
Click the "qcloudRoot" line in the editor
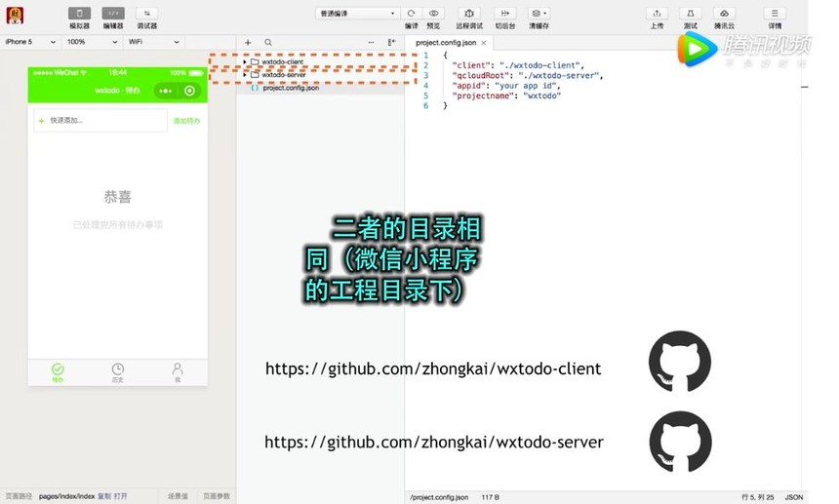pyautogui.click(x=528, y=75)
